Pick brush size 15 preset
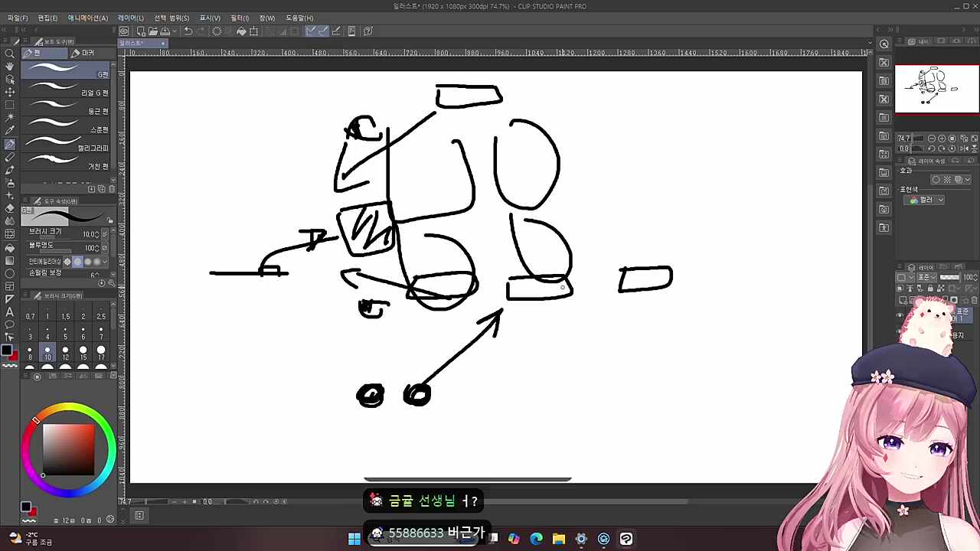The width and height of the screenshot is (980, 551). pos(83,354)
